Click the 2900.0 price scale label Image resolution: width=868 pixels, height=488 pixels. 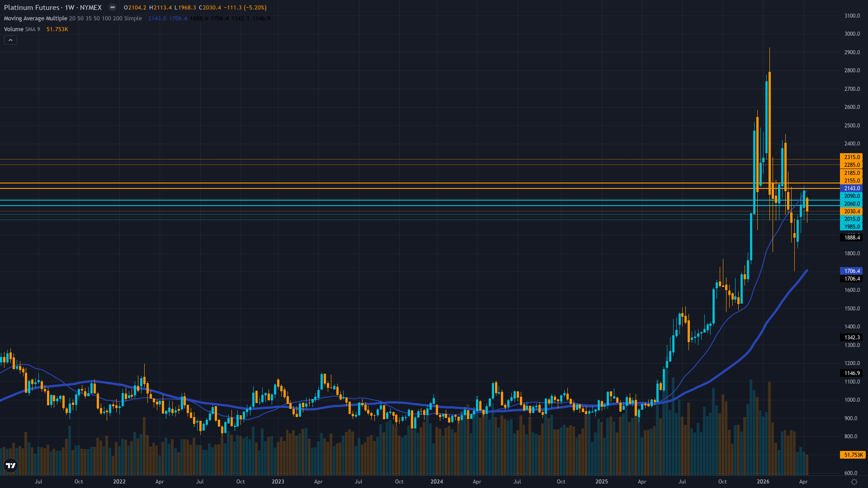pos(852,52)
